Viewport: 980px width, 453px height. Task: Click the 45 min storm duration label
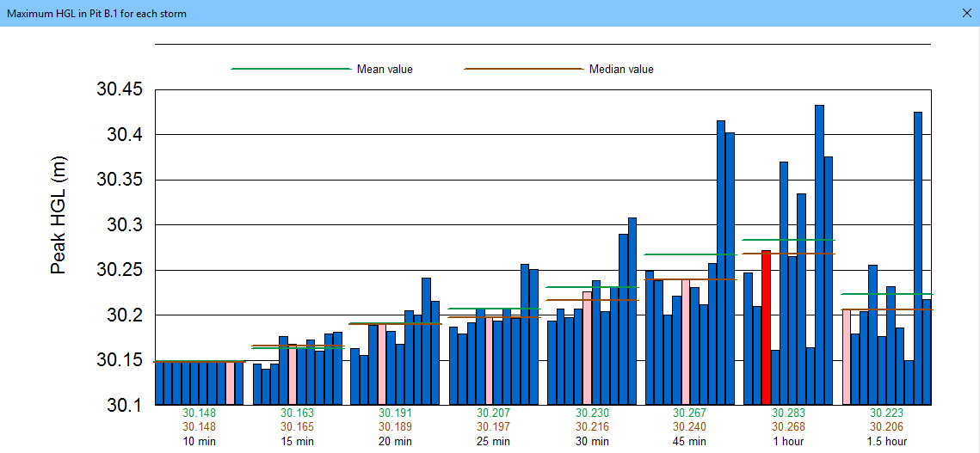click(x=689, y=441)
